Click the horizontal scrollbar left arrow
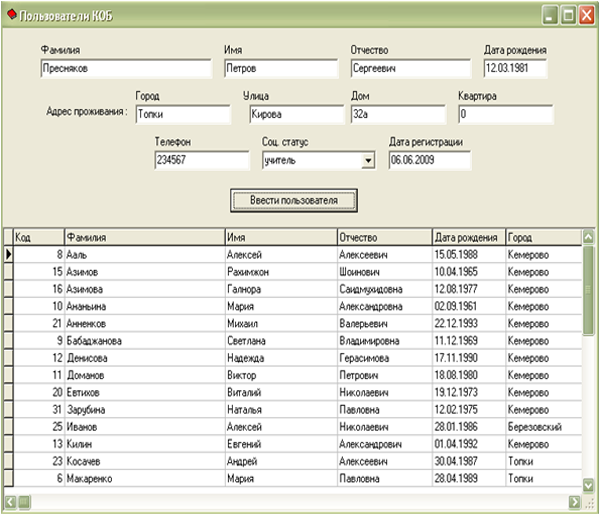600x515 pixels. [x=10, y=500]
